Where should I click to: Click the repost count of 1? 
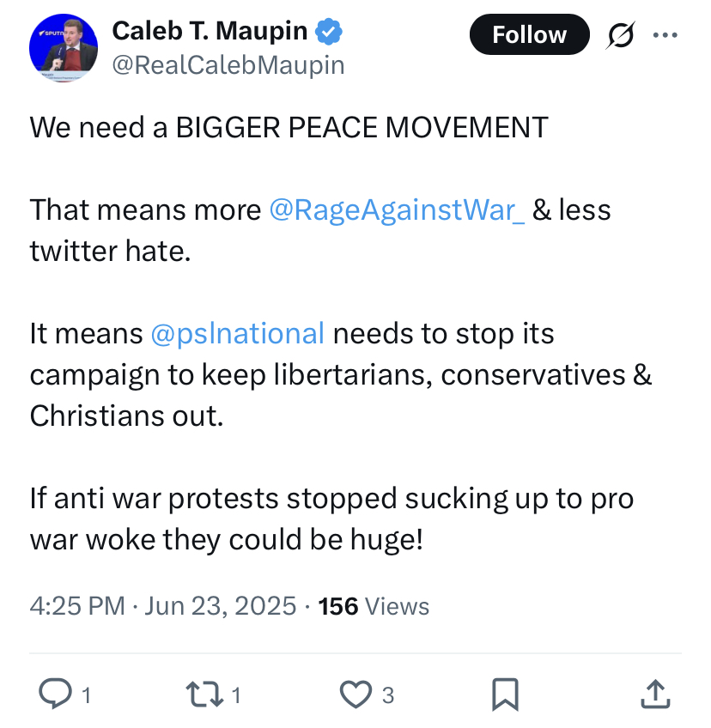click(236, 695)
